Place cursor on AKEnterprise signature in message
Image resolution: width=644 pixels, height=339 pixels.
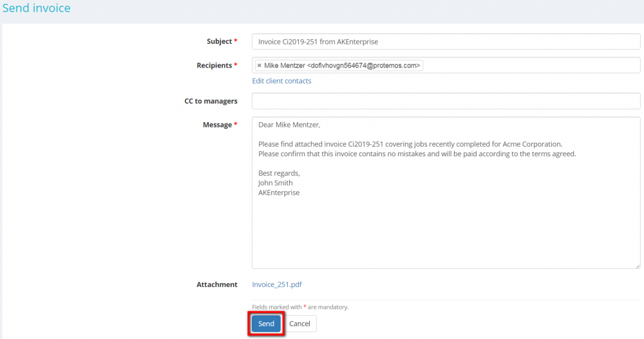click(279, 193)
